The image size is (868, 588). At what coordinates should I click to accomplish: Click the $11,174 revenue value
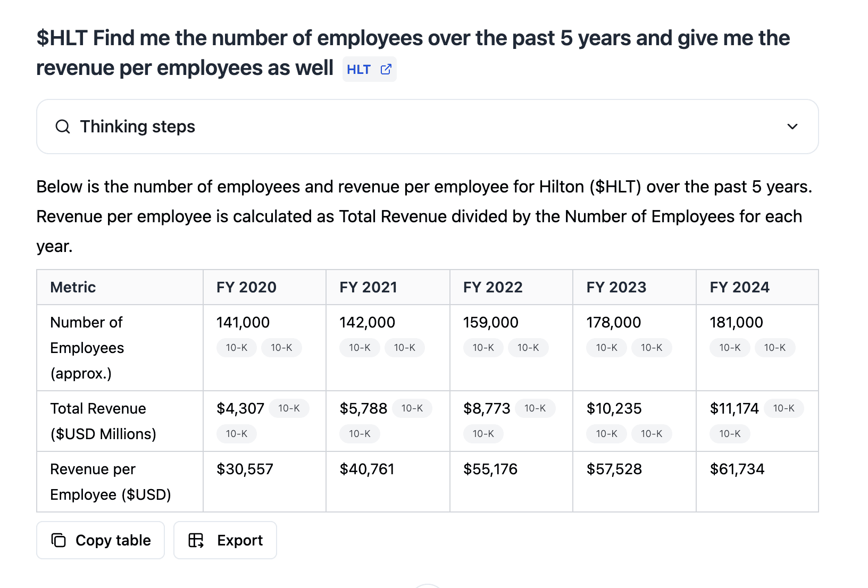point(735,408)
